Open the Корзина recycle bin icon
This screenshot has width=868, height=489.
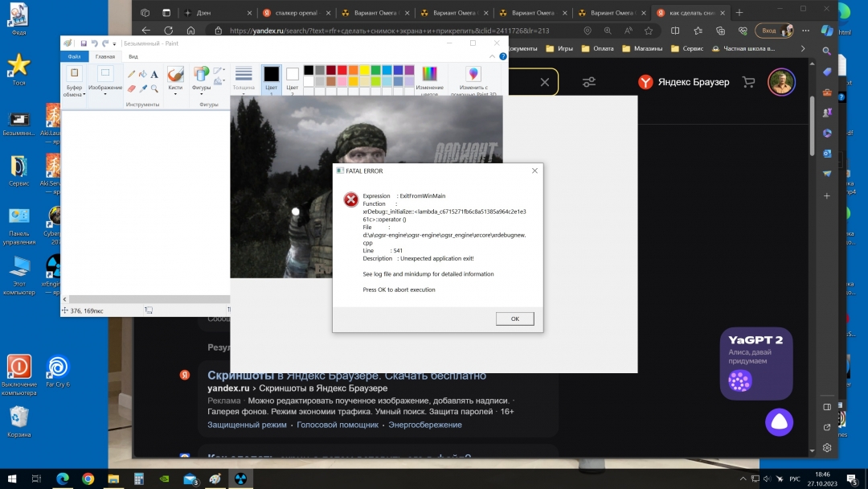point(18,421)
